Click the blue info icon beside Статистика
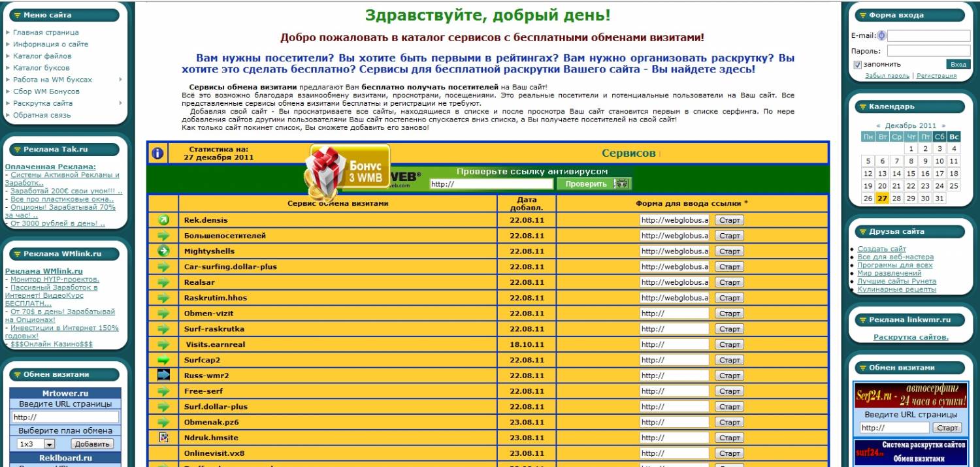Viewport: 980px width, 467px height. (157, 153)
